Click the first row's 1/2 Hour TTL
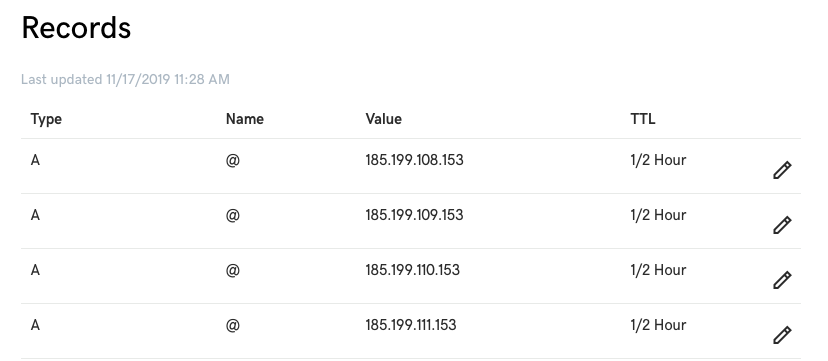Image resolution: width=828 pixels, height=361 pixels. click(x=658, y=160)
